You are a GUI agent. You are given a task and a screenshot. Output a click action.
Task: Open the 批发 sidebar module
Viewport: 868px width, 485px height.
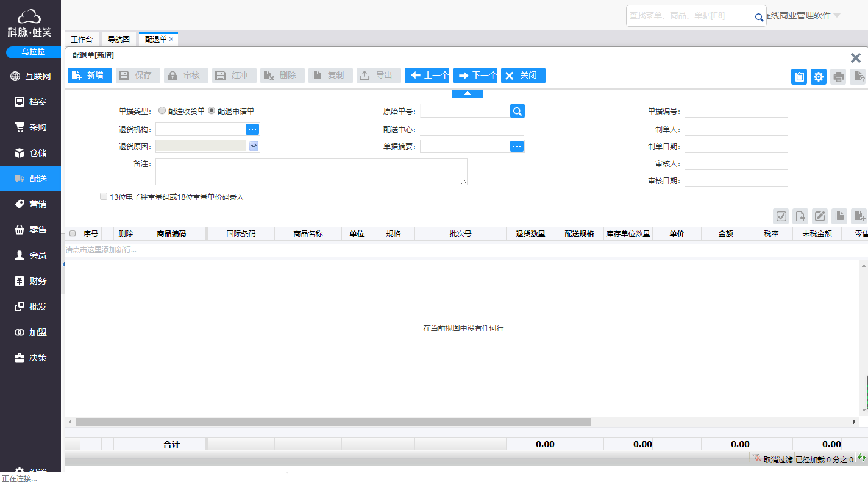pyautogui.click(x=30, y=306)
